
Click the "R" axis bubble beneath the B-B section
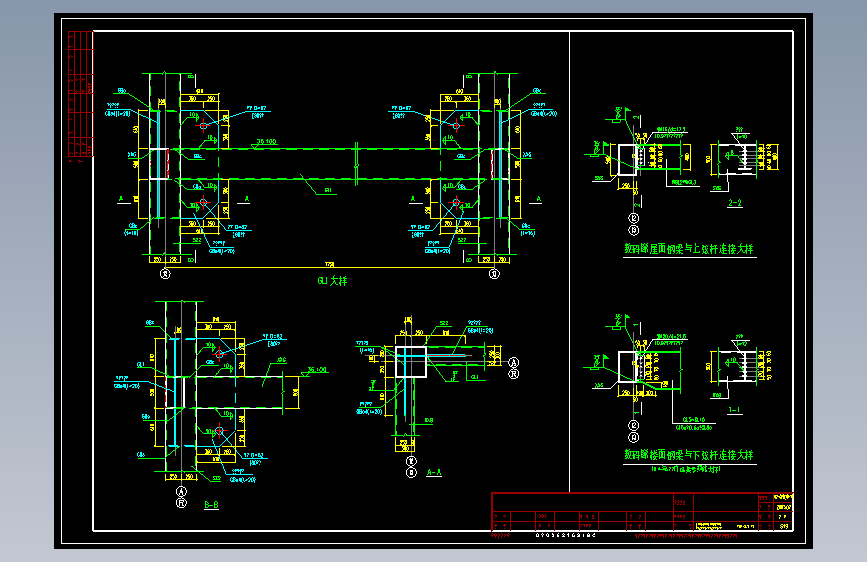[x=181, y=503]
